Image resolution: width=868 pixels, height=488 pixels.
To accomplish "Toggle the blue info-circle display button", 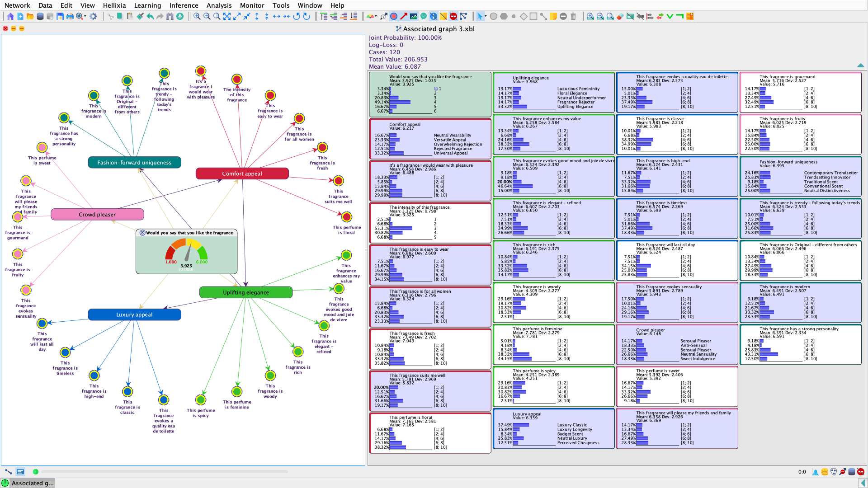I will [434, 16].
